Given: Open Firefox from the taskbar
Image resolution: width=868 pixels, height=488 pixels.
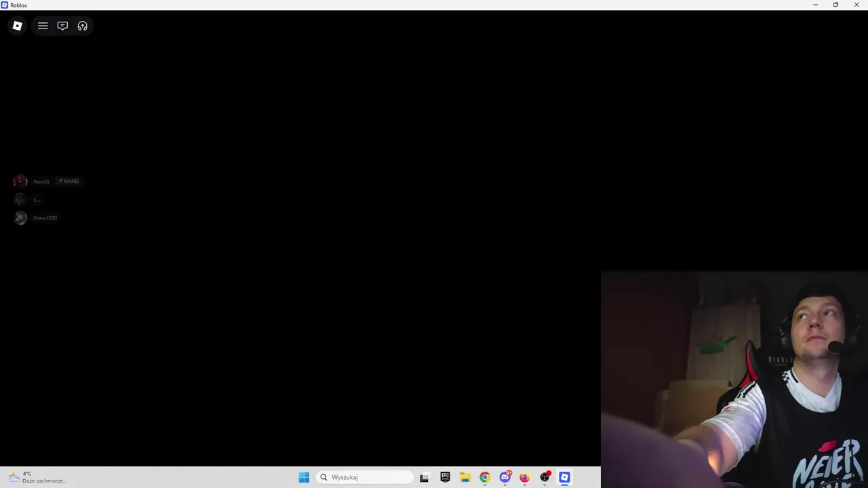Looking at the screenshot, I should tap(524, 477).
